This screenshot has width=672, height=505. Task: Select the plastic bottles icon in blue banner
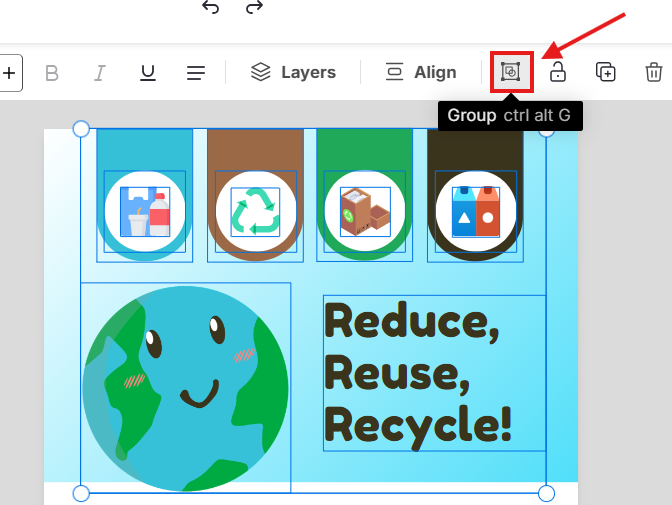tap(145, 211)
